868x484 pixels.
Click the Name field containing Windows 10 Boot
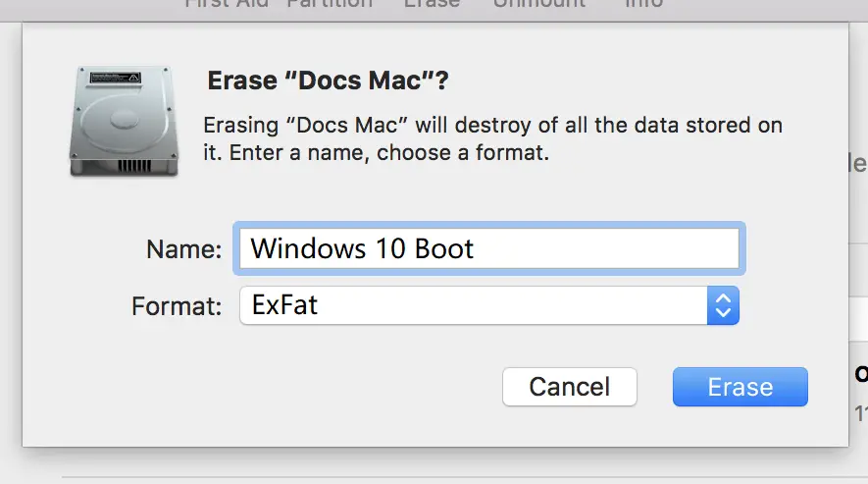pos(489,248)
